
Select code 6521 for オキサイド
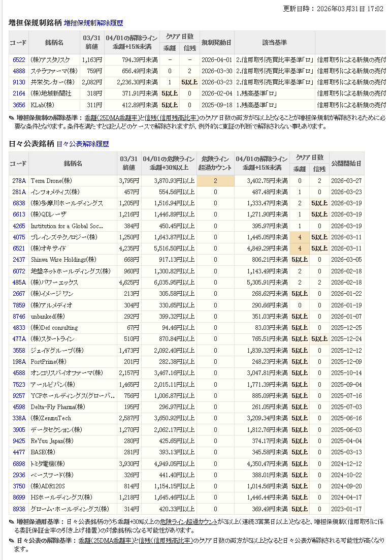19,248
